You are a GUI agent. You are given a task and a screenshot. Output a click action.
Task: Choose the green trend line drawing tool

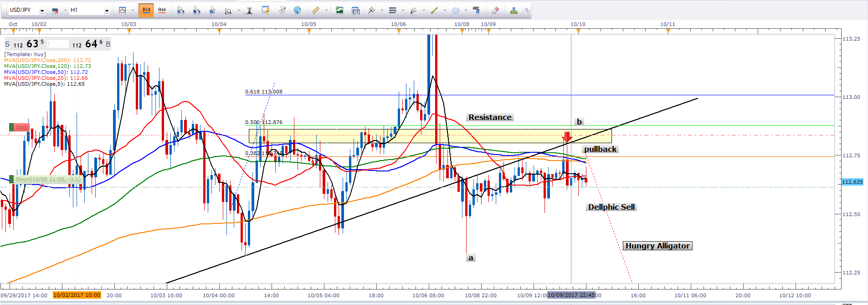434,10
